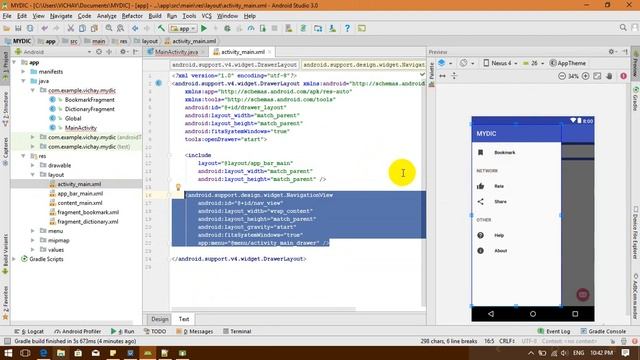Switch to the Design tab
Viewport: 640px width, 360px height.
[x=159, y=319]
